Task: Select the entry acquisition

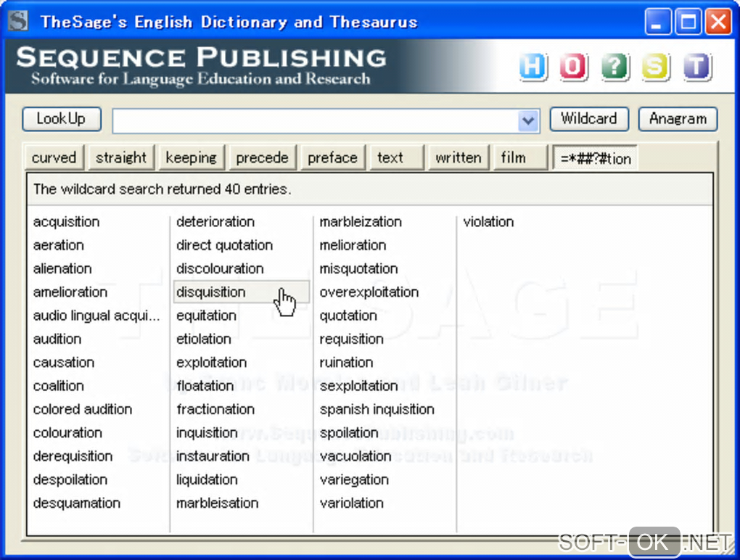Action: point(66,222)
